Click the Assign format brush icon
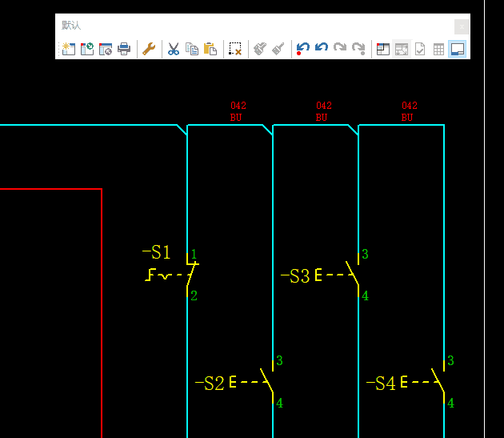Image resolution: width=504 pixels, height=438 pixels. (x=278, y=49)
